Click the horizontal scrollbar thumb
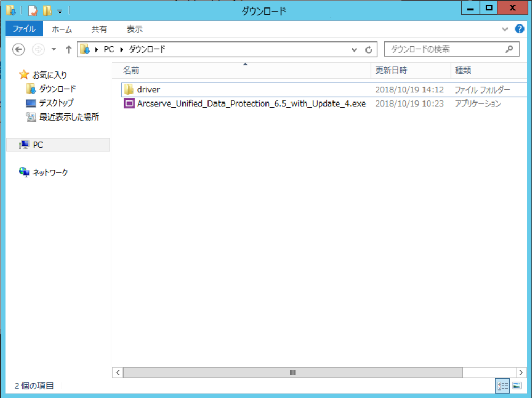The height and width of the screenshot is (398, 532). [293, 372]
